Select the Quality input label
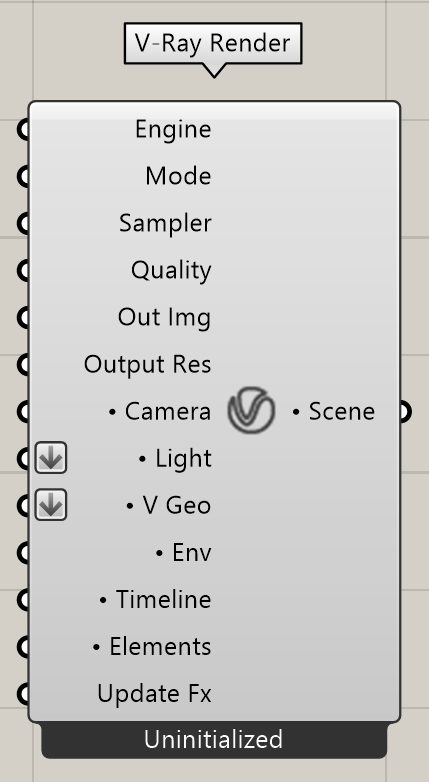 [171, 270]
